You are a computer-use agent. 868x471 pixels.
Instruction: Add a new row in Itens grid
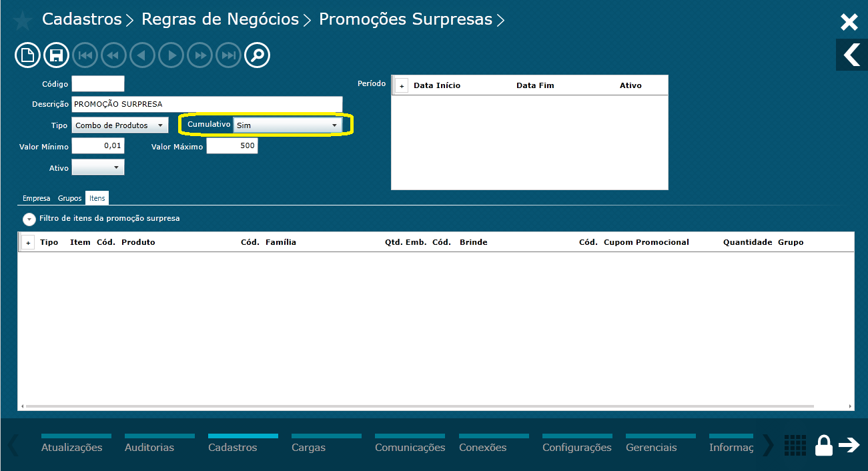(x=28, y=243)
